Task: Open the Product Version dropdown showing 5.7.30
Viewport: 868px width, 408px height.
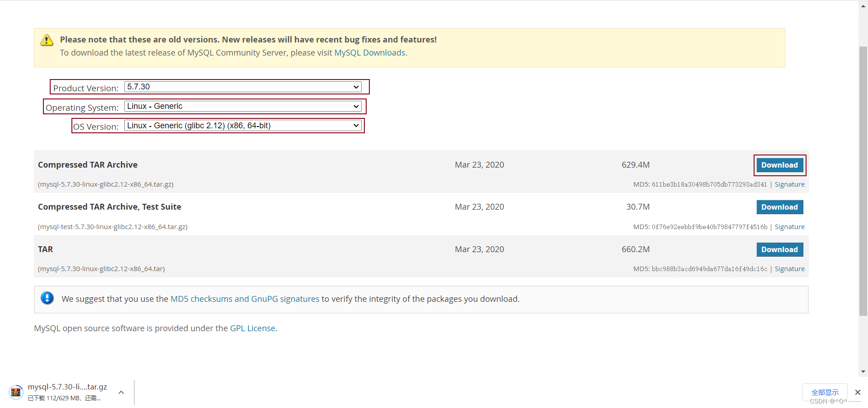Action: pyautogui.click(x=243, y=87)
